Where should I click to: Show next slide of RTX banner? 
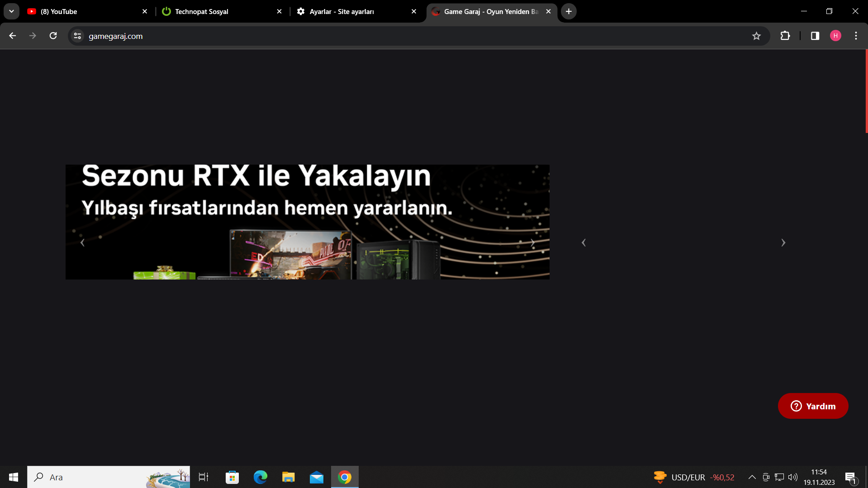pyautogui.click(x=532, y=243)
